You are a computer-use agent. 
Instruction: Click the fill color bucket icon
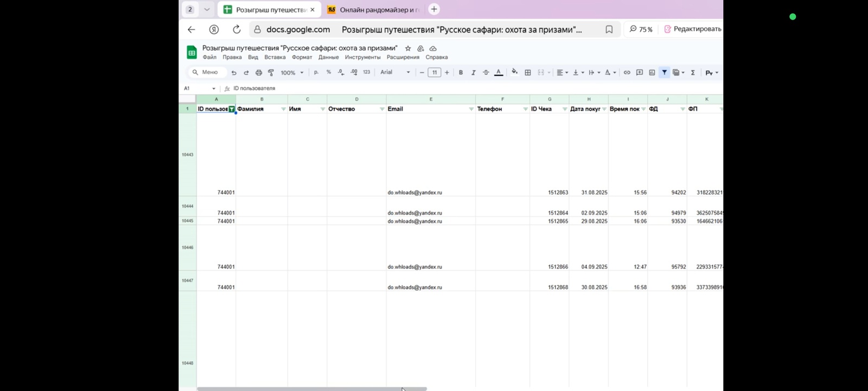[x=514, y=72]
